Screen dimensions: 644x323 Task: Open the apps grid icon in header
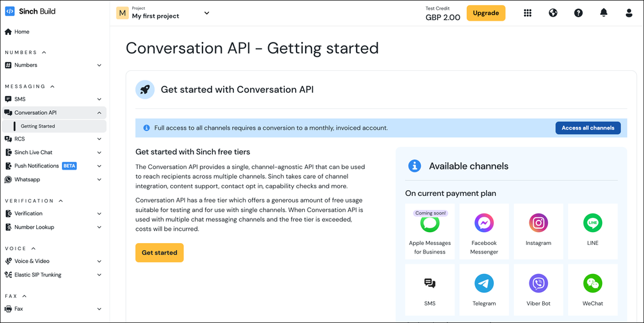click(x=528, y=13)
